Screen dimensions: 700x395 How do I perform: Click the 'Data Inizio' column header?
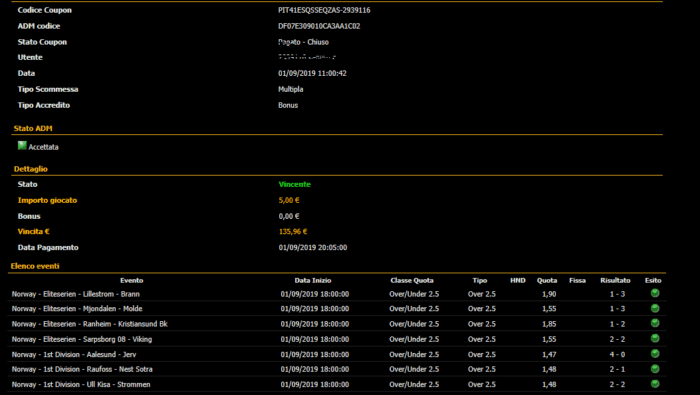pos(313,280)
